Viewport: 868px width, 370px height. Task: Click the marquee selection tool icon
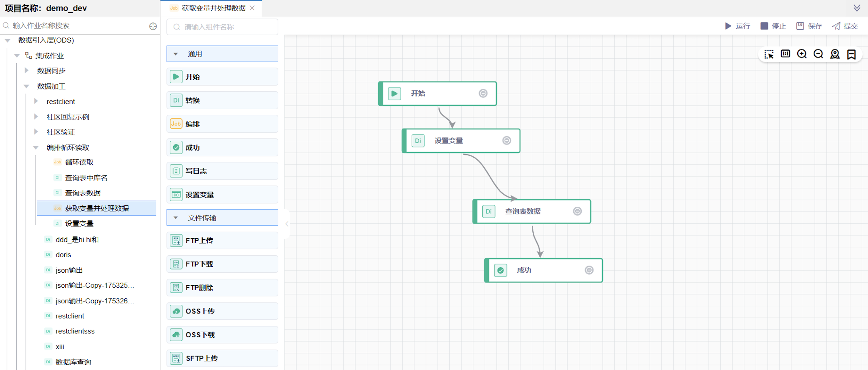[768, 54]
